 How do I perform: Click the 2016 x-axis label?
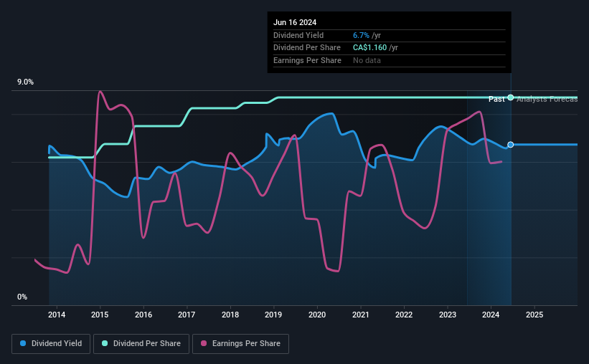[143, 315]
